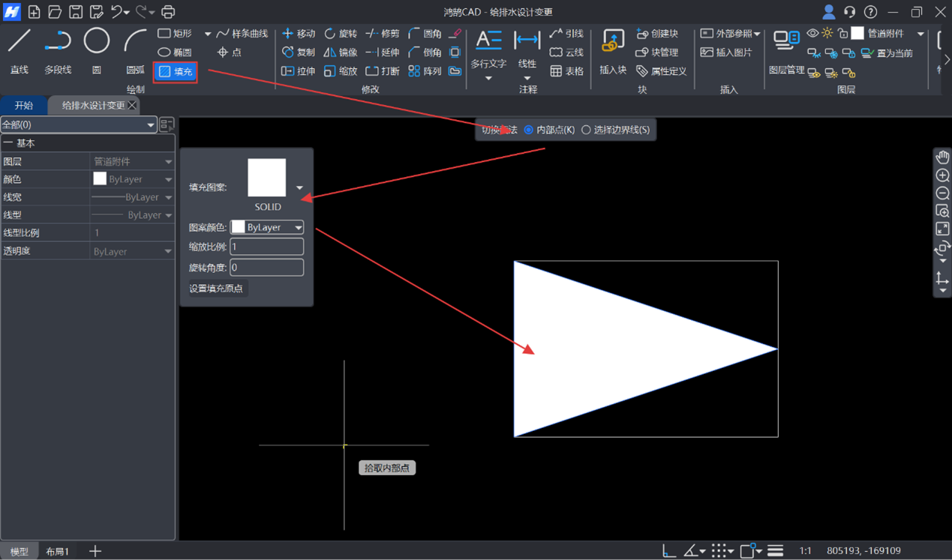Switch to the 开始 tab

click(x=24, y=106)
